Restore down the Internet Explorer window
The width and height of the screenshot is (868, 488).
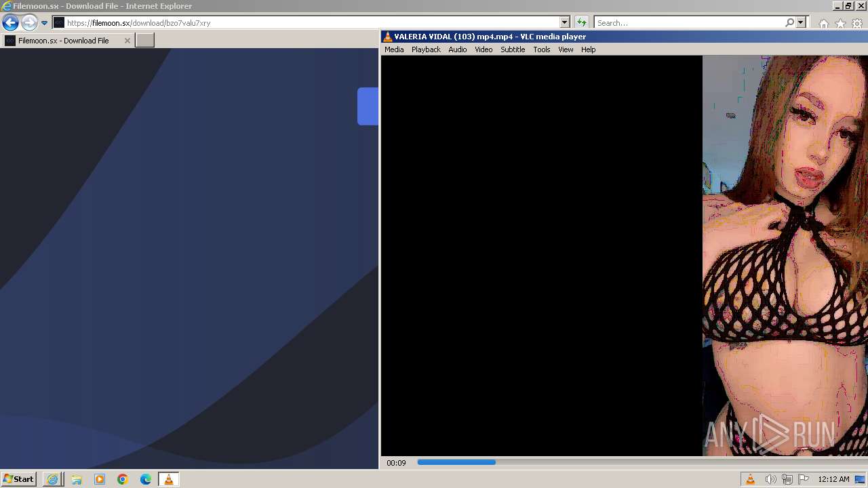click(849, 5)
